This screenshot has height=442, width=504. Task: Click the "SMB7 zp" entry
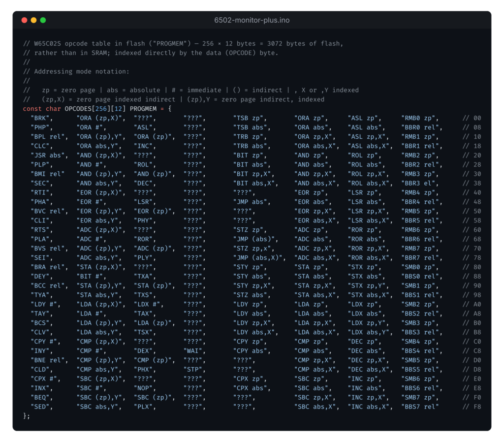click(418, 397)
